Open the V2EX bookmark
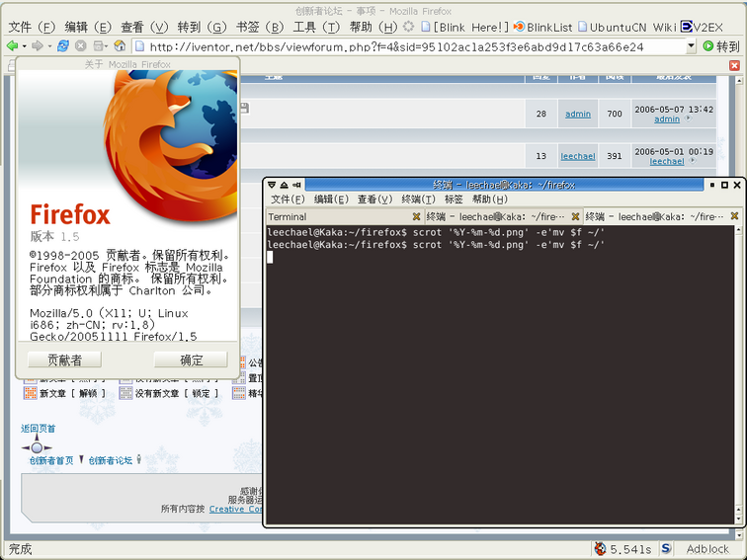Image resolution: width=747 pixels, height=560 pixels. coord(702,27)
